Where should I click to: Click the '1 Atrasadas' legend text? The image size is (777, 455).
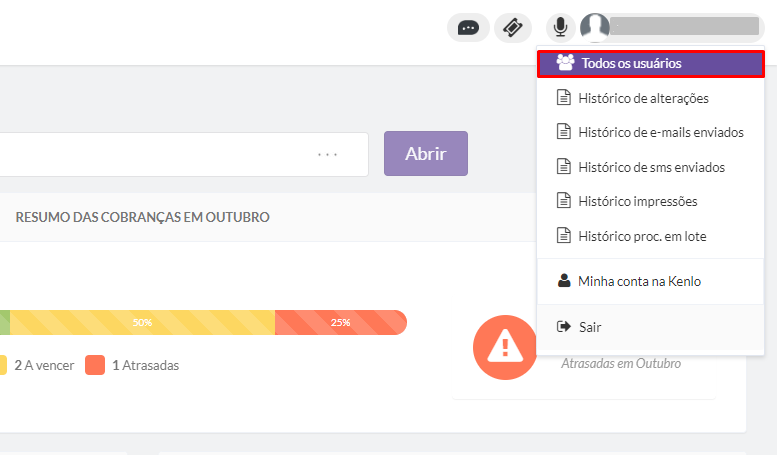[146, 365]
